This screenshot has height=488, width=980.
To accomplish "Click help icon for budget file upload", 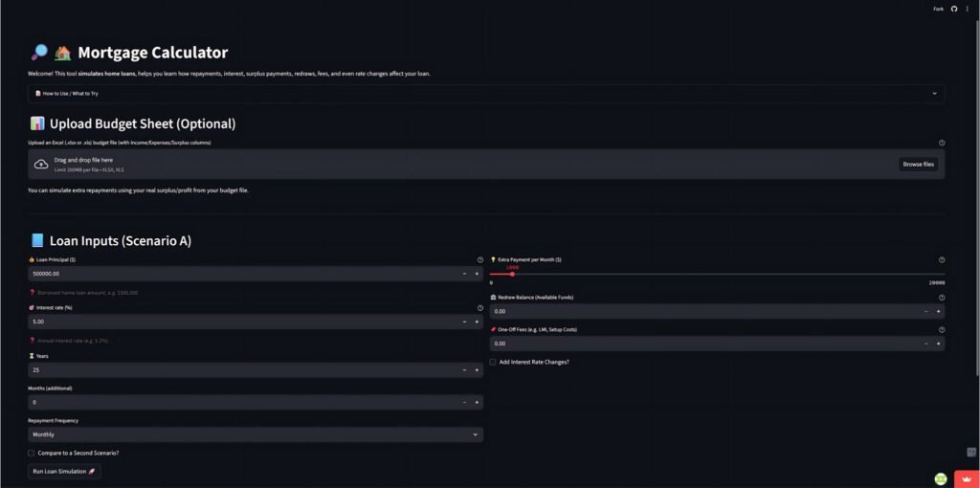I will [942, 143].
